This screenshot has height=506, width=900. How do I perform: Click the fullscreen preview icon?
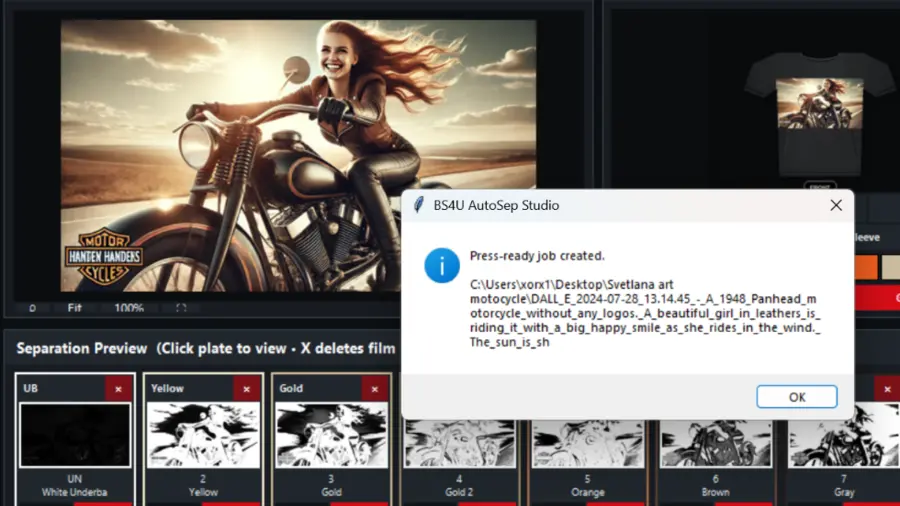click(181, 308)
